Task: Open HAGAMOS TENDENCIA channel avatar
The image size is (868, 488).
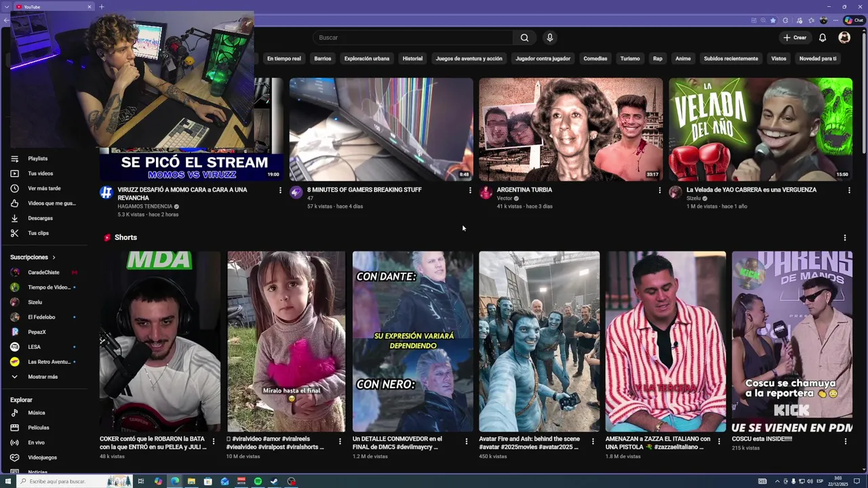Action: [106, 192]
